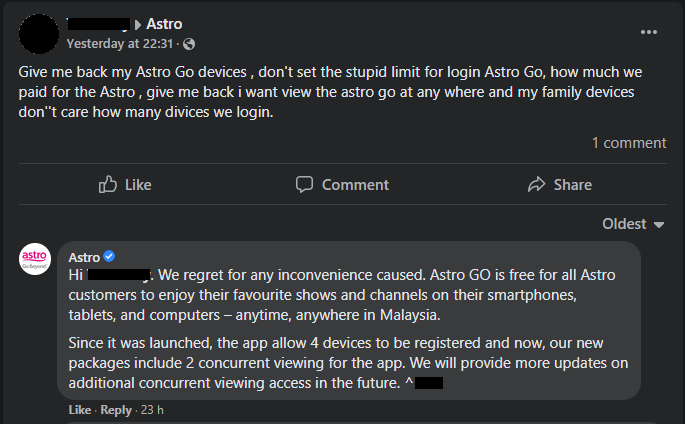Click the Astro commenter name in the reply
Image resolution: width=685 pixels, height=424 pixels.
(84, 257)
